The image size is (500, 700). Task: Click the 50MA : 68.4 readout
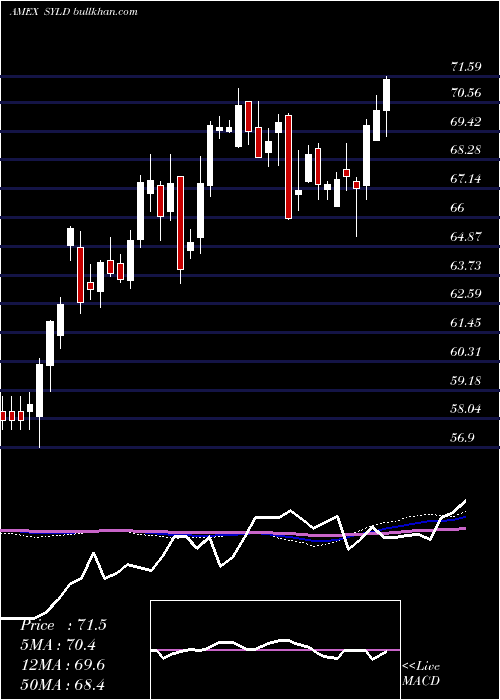tap(62, 684)
